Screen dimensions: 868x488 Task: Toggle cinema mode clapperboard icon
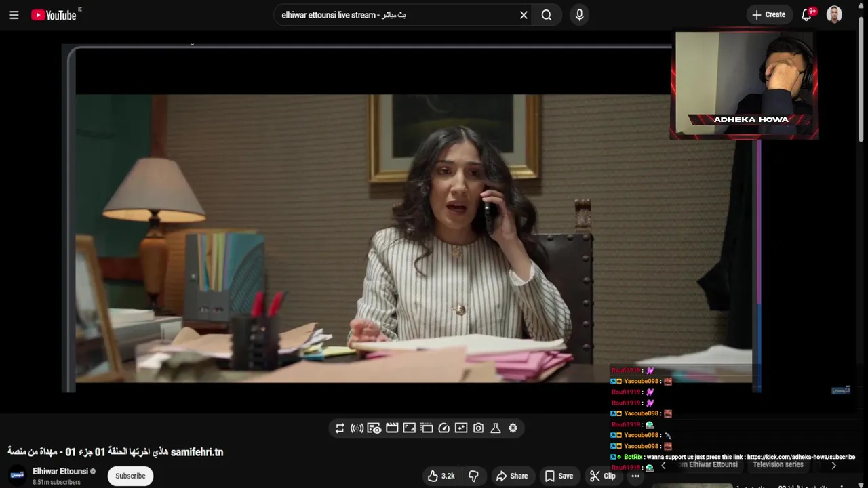(392, 428)
